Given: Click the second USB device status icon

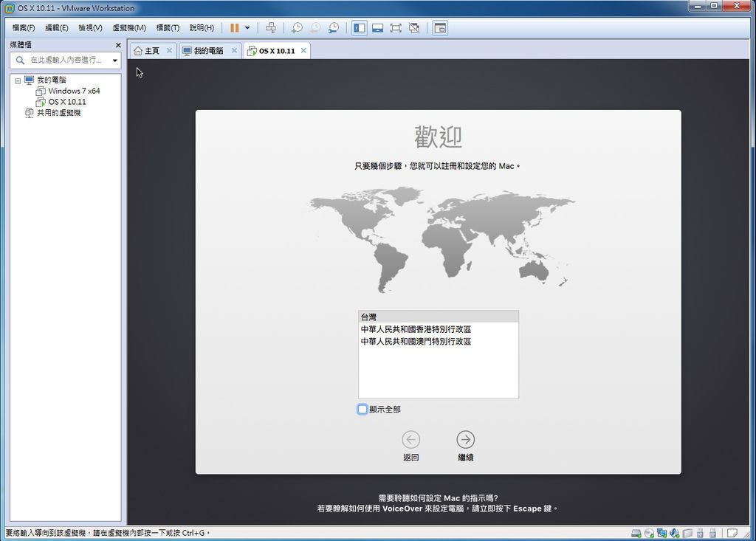Looking at the screenshot, I should click(x=712, y=534).
